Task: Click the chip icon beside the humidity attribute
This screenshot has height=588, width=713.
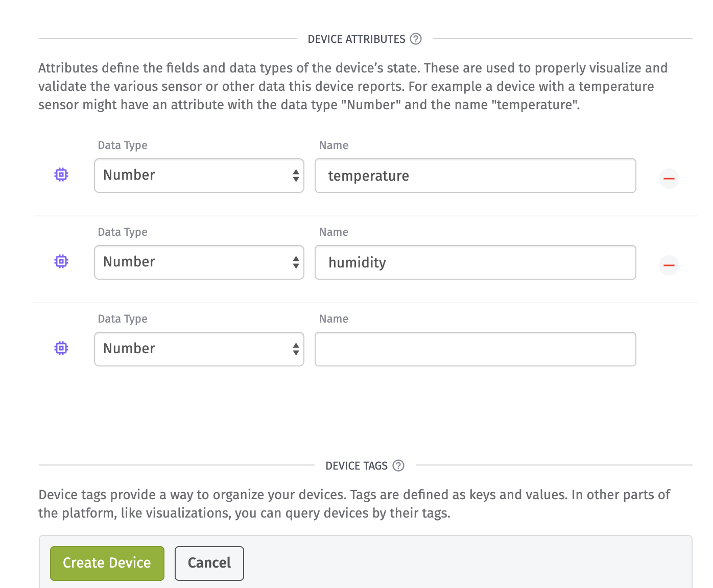Action: (61, 261)
